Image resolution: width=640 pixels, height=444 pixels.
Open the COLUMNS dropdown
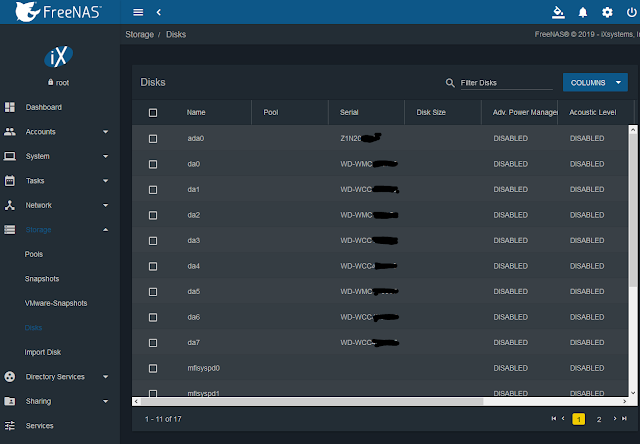pos(596,82)
